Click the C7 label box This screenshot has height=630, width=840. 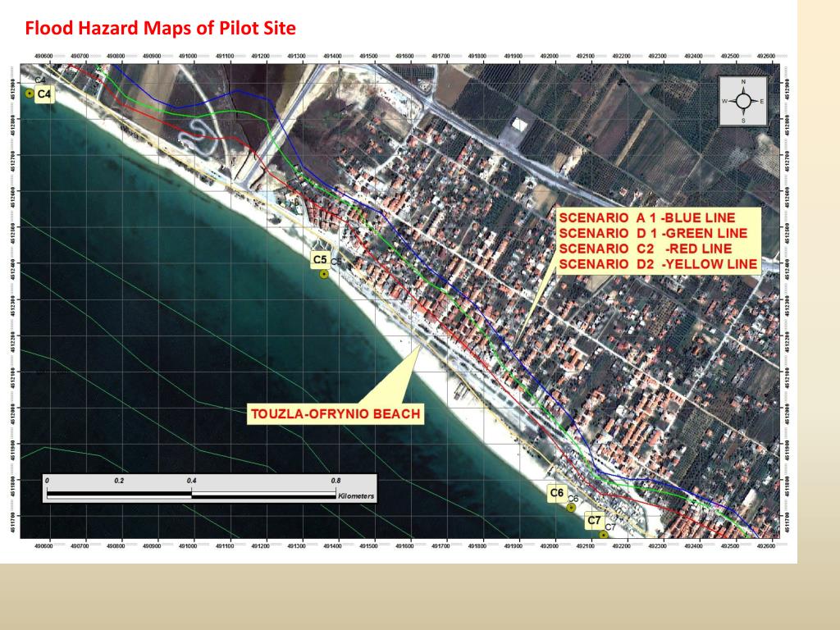pyautogui.click(x=594, y=520)
